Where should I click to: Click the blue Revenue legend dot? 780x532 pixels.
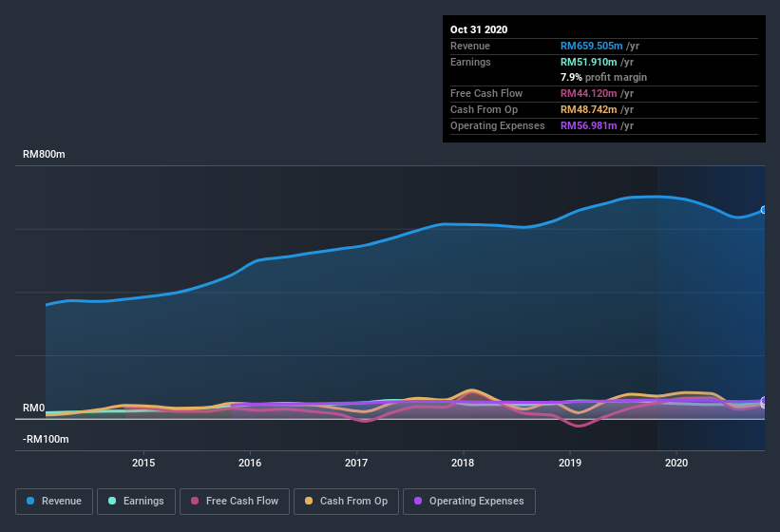tap(31, 501)
